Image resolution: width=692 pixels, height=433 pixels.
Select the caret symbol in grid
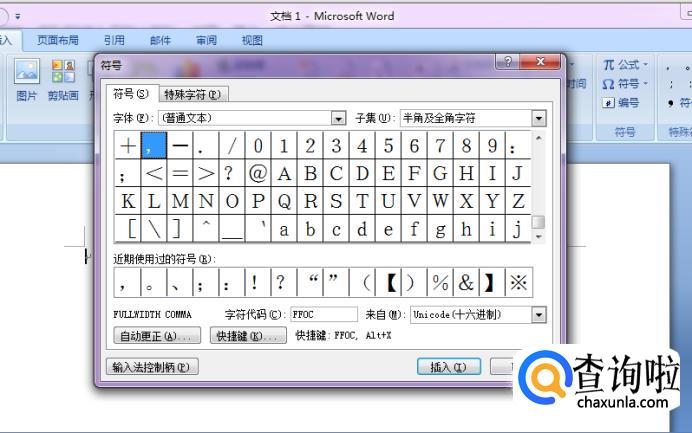pos(206,229)
